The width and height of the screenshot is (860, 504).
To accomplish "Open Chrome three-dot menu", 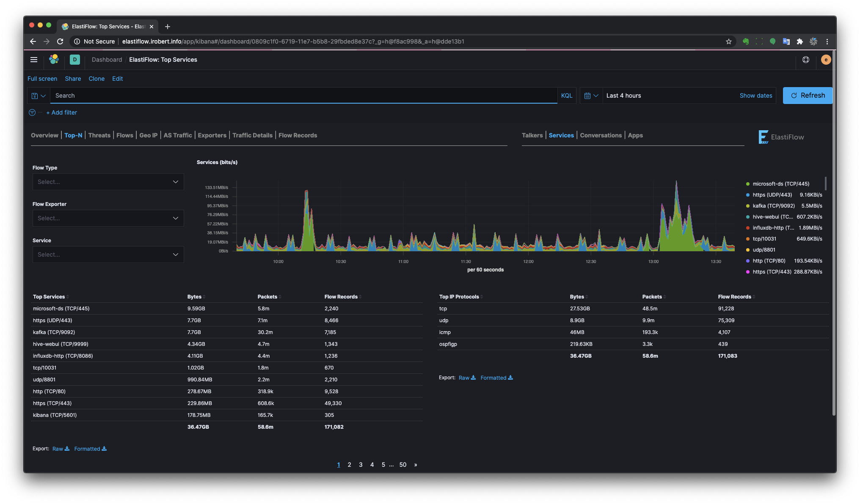I will [827, 41].
